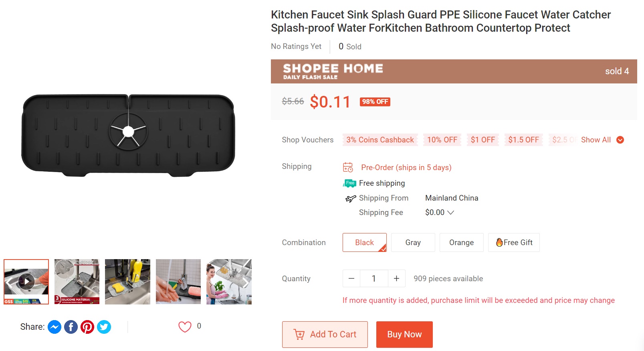Screen dimensions: 644x351
Task: View the yellow sponge sink thumbnail
Action: point(127,282)
